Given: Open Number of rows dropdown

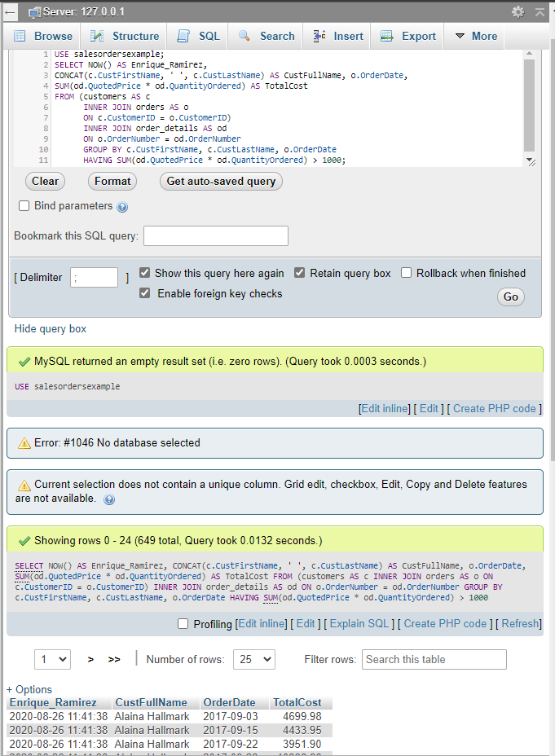Looking at the screenshot, I should tap(254, 660).
